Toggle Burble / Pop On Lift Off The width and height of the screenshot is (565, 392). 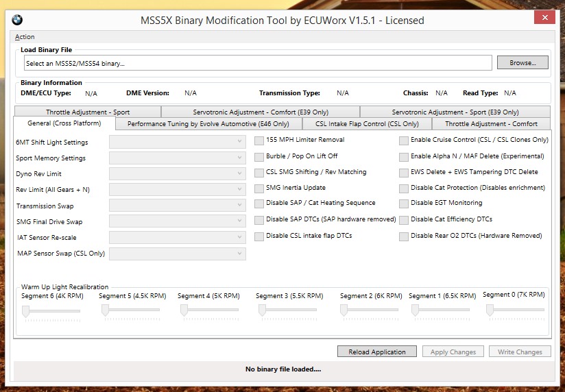tap(259, 157)
